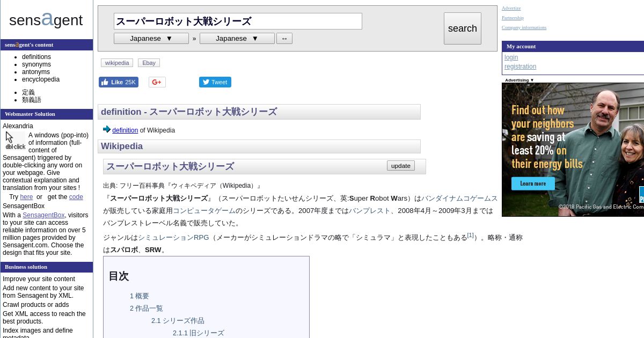Click the login link
Image resolution: width=644 pixels, height=338 pixels.
tap(511, 57)
